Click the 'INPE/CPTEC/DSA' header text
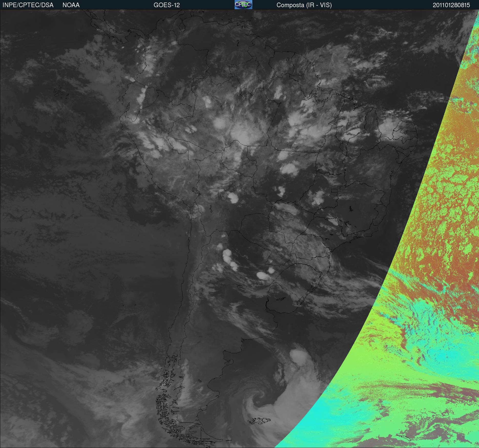Screen dimensions: 479x448 pyautogui.click(x=28, y=5)
